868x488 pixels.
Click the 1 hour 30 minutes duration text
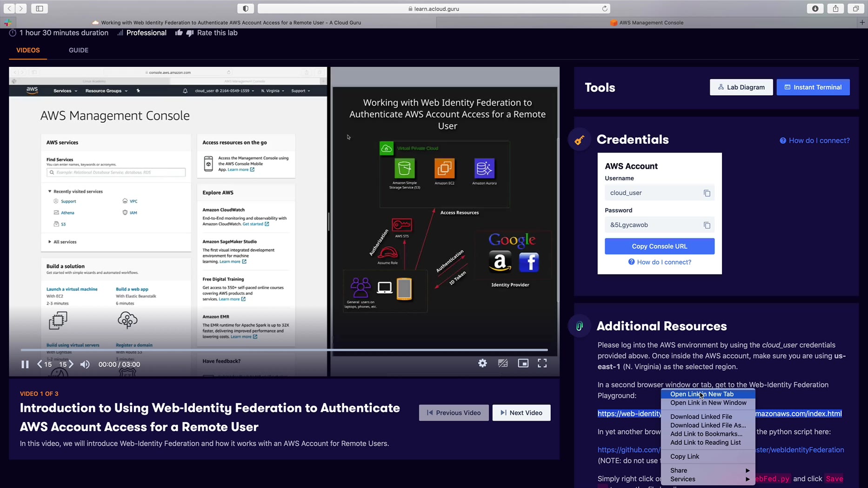click(x=64, y=33)
